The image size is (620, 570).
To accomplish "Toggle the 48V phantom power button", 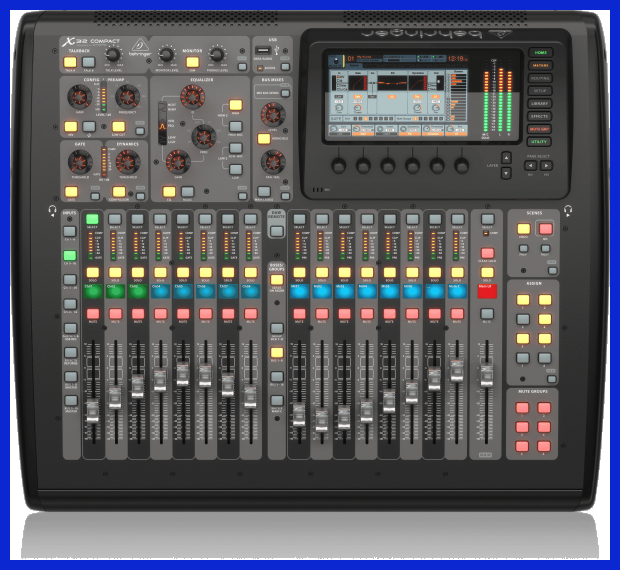I will point(71,126).
